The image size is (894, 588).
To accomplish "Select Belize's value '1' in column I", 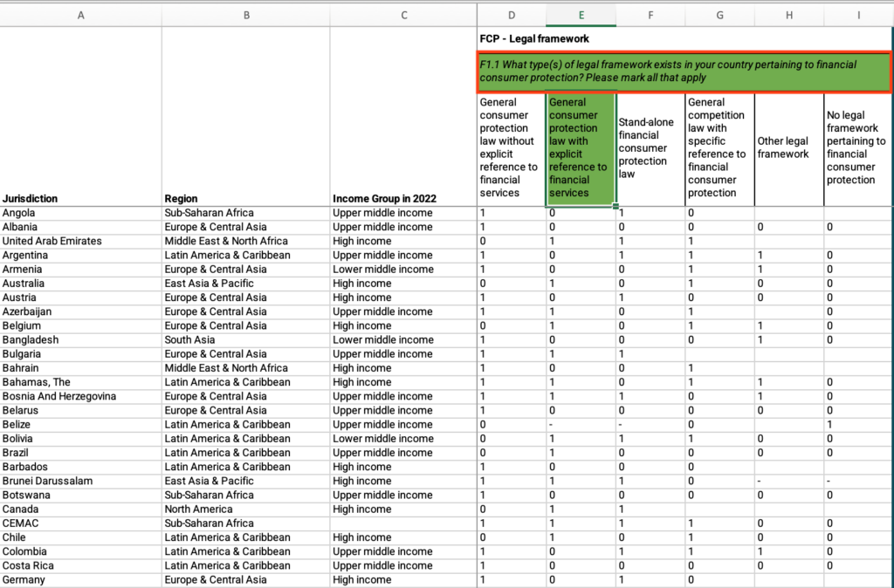I will (x=859, y=425).
